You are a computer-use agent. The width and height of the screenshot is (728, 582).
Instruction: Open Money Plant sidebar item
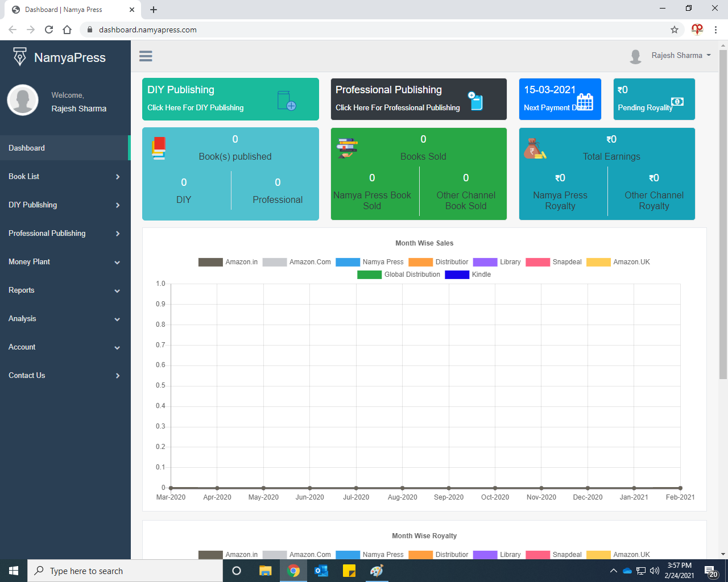coord(65,261)
